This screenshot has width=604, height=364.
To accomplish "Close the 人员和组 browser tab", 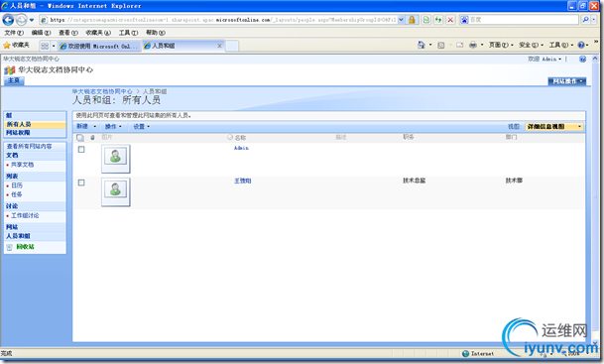I will 219,46.
